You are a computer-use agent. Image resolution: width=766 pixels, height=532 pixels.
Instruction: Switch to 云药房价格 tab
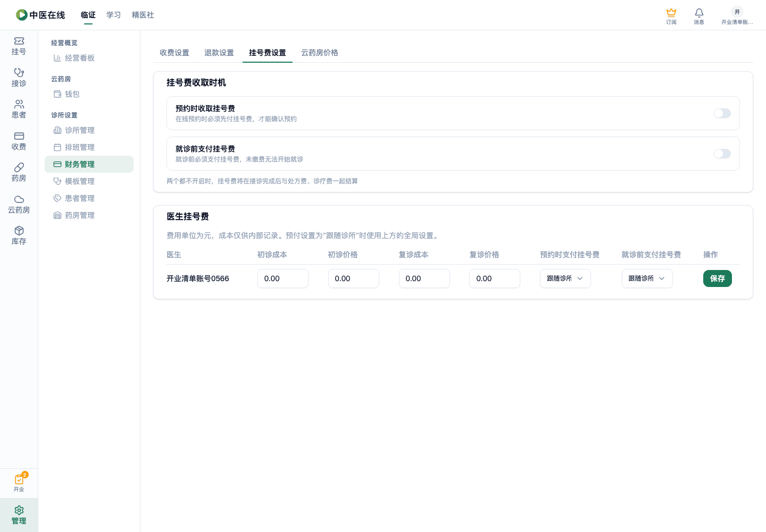pyautogui.click(x=320, y=53)
